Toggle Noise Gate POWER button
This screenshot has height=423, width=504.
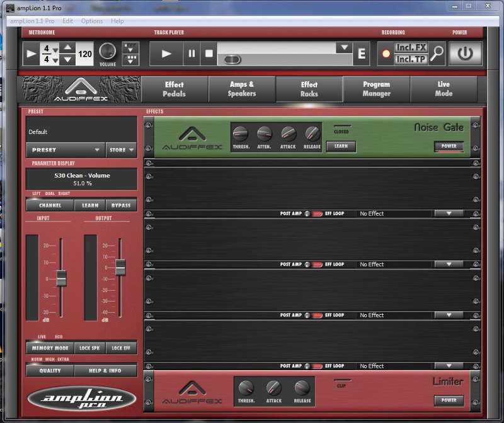(449, 146)
